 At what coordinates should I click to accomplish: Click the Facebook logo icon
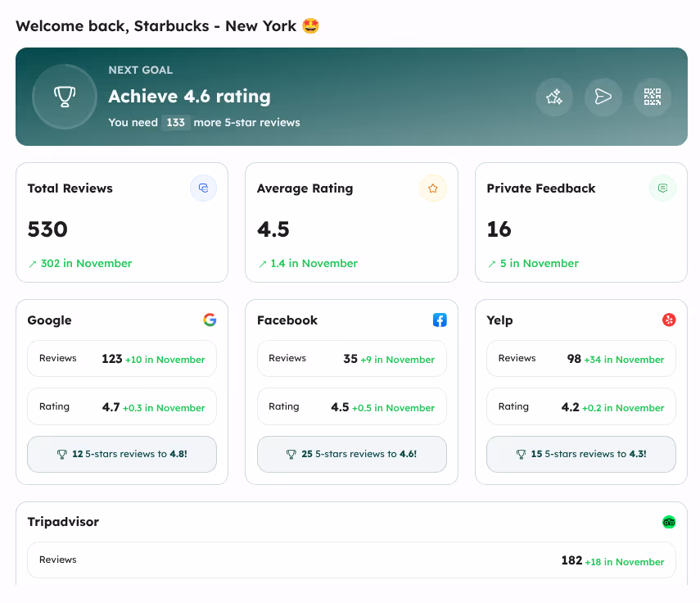(440, 320)
